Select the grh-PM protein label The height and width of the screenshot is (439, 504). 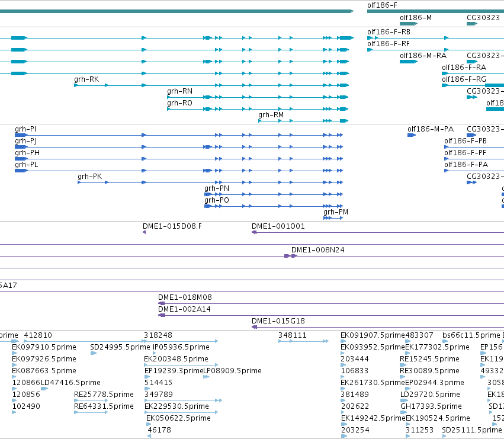point(336,212)
